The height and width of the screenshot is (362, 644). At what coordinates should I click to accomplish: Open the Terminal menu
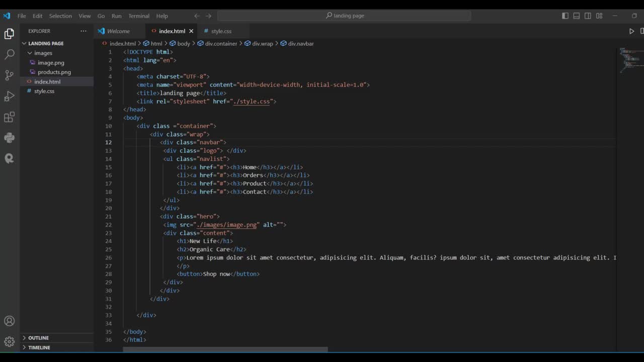(138, 16)
